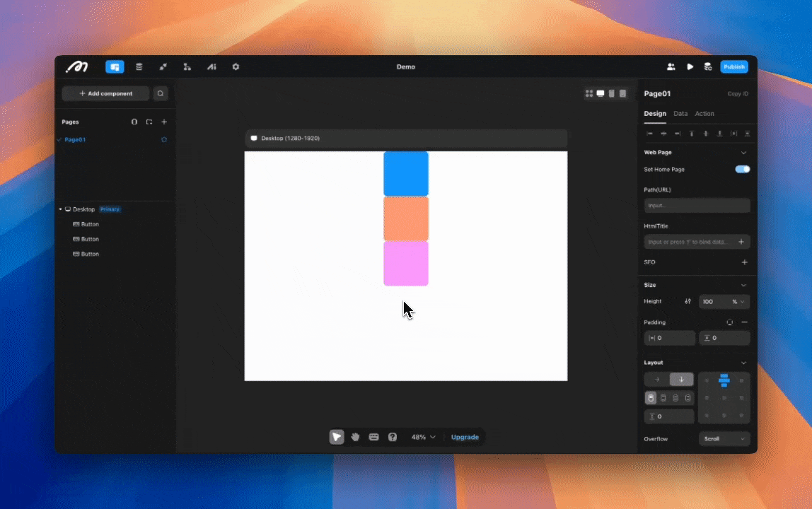The image size is (812, 509).
Task: Expand SEO settings with the plus
Action: point(744,262)
